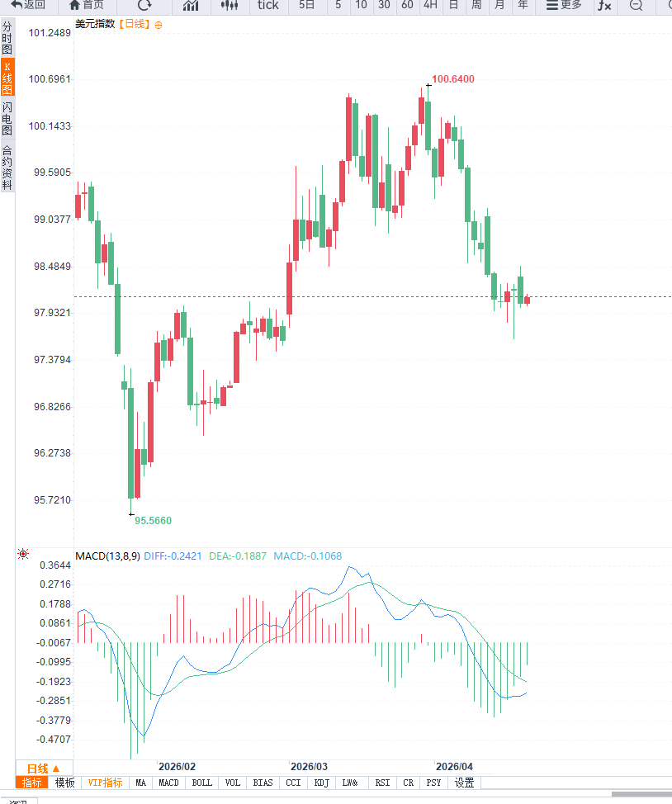Open the 合约资料 side tab
The image size is (672, 804).
pos(7,168)
